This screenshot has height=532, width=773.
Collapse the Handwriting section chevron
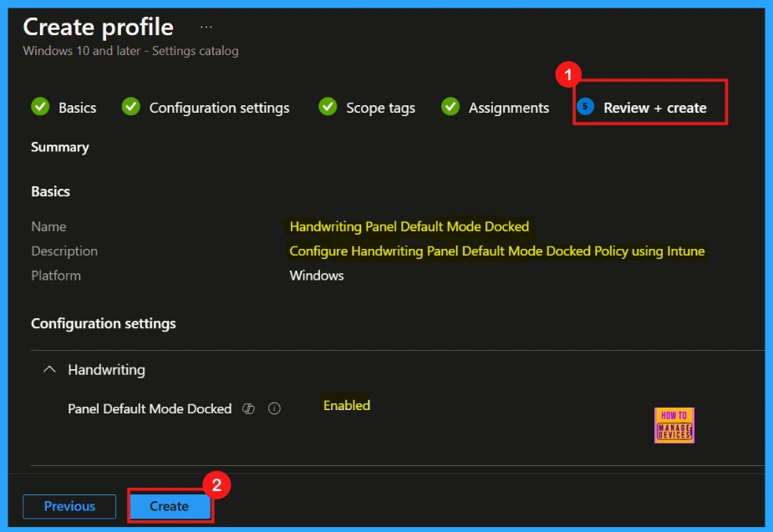(49, 369)
